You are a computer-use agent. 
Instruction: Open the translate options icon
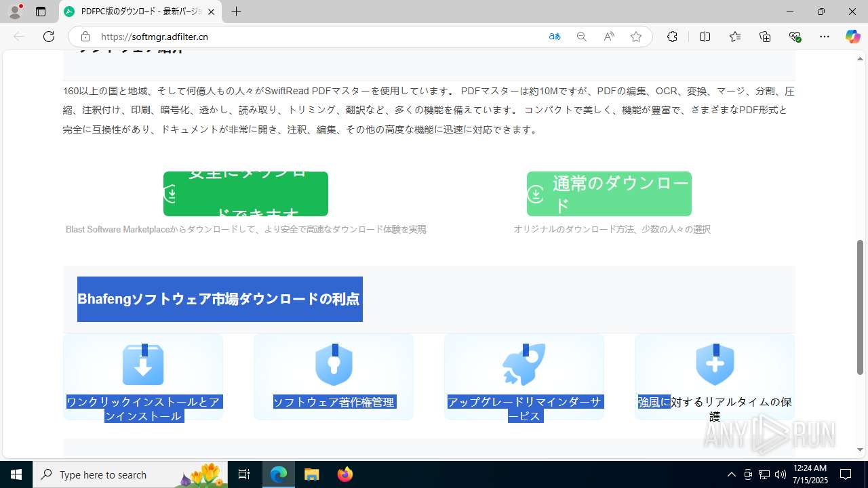555,37
